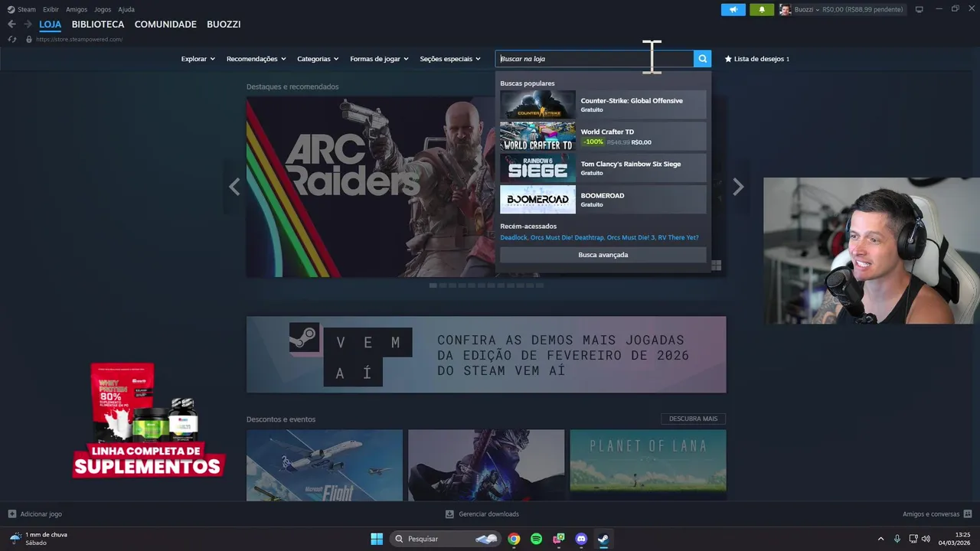The width and height of the screenshot is (980, 551).
Task: Click the Buozzi profile avatar picture
Action: click(x=786, y=10)
